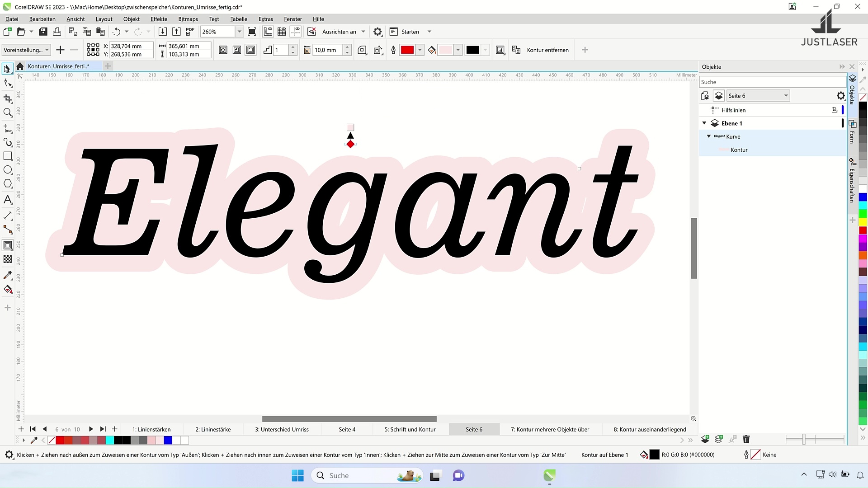This screenshot has height=488, width=868.
Task: Choose the Transparency checkerboard tool
Action: 8,259
